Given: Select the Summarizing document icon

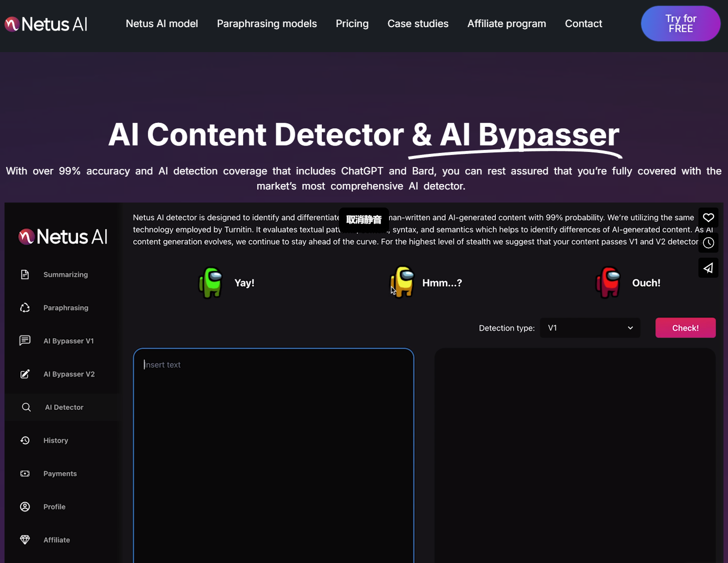Looking at the screenshot, I should click(25, 274).
